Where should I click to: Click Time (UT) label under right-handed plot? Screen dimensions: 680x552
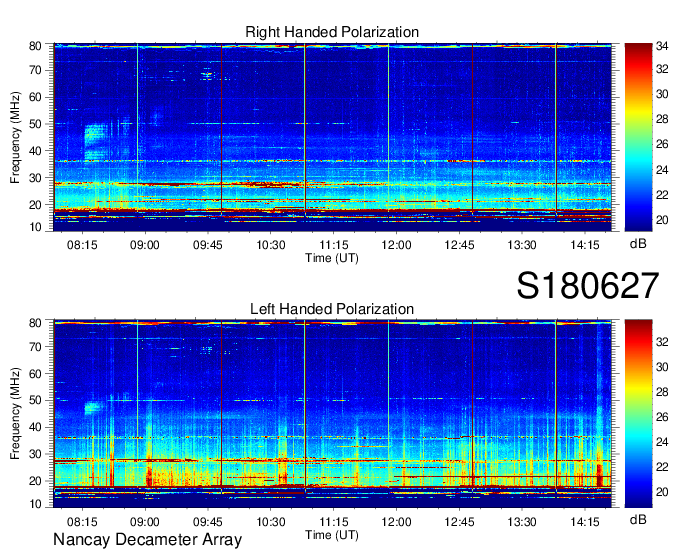(332, 258)
